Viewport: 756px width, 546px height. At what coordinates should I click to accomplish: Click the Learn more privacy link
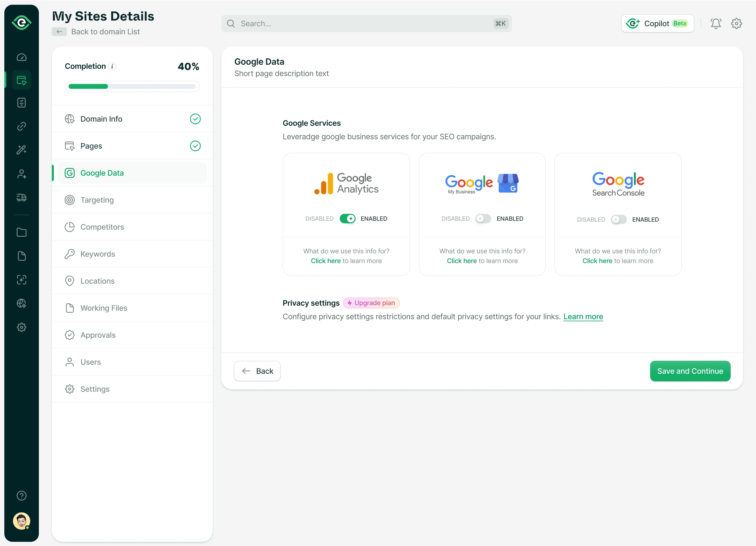583,317
